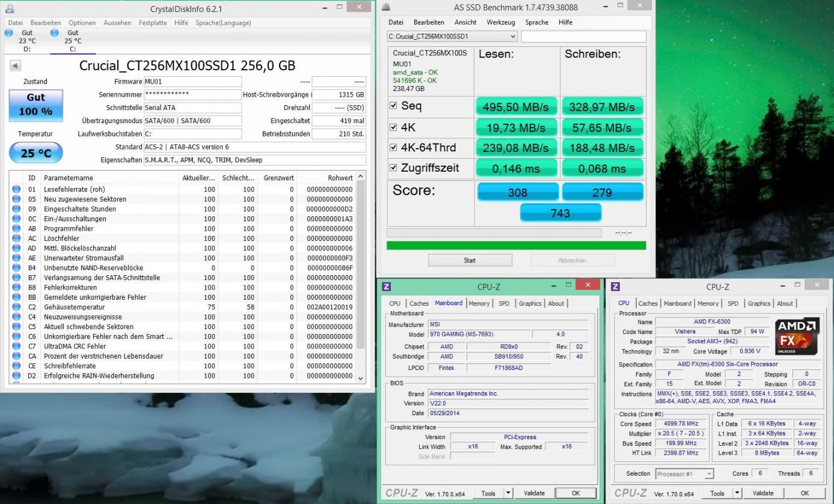Click the AS SSD Benchmark title bar icon

click(x=386, y=8)
